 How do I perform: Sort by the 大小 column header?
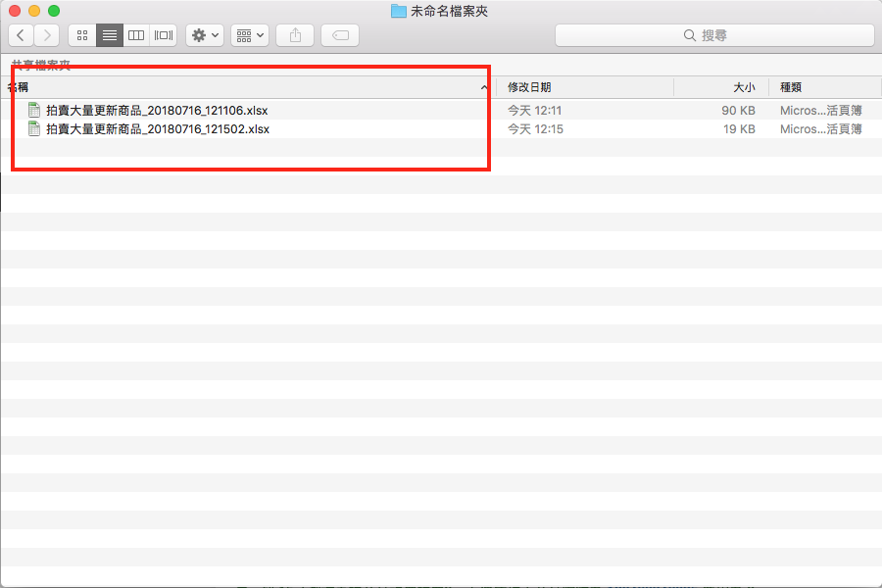pyautogui.click(x=720, y=87)
